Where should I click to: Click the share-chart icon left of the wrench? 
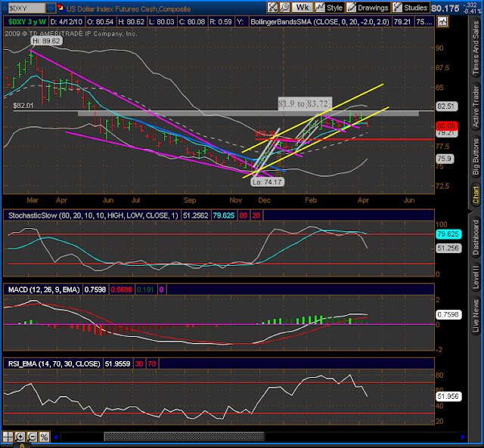(272, 8)
